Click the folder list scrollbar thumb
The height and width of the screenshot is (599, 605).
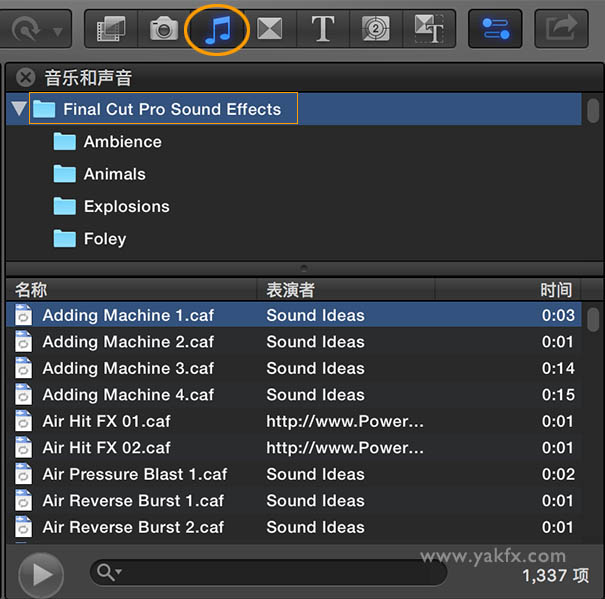[x=593, y=111]
